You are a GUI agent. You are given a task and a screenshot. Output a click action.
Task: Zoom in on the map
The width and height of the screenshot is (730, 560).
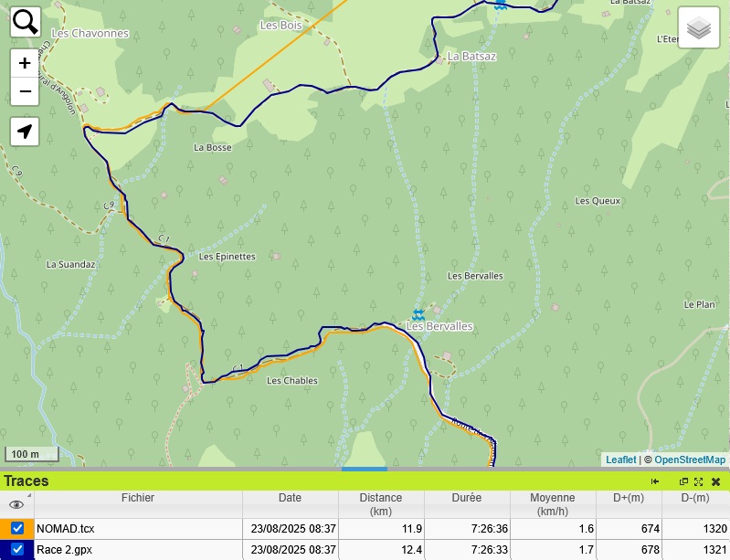tap(25, 64)
